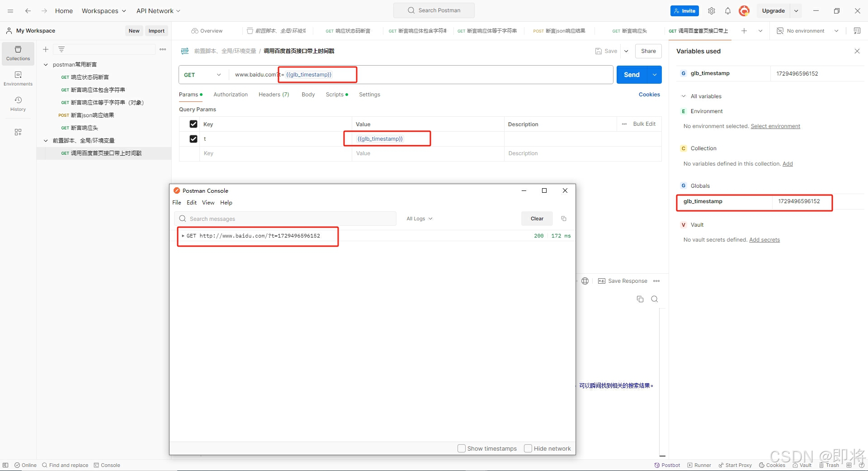Open the GET method dropdown
Viewport: 868px width, 471px height.
203,75
